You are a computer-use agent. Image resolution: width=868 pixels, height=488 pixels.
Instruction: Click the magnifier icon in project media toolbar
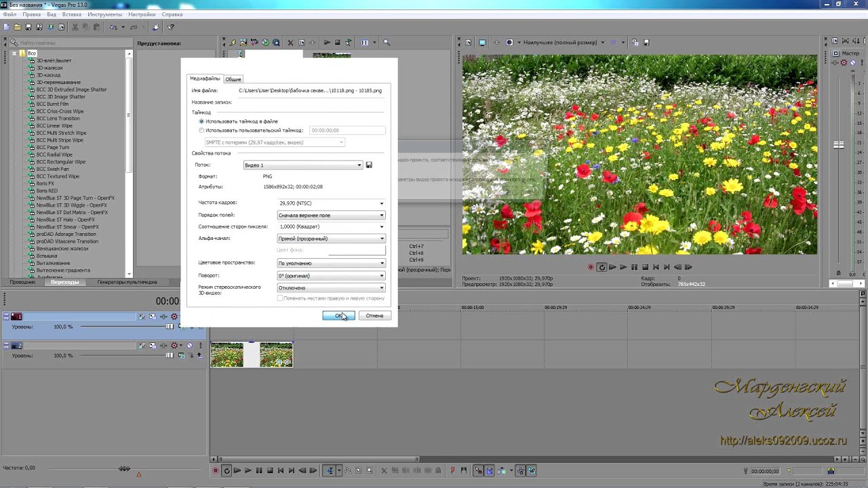pyautogui.click(x=387, y=42)
